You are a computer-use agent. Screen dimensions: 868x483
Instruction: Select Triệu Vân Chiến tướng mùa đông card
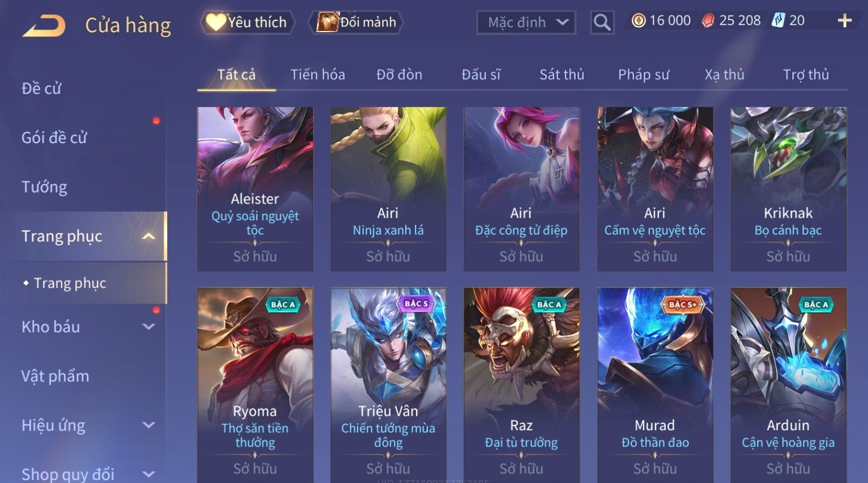pyautogui.click(x=388, y=385)
